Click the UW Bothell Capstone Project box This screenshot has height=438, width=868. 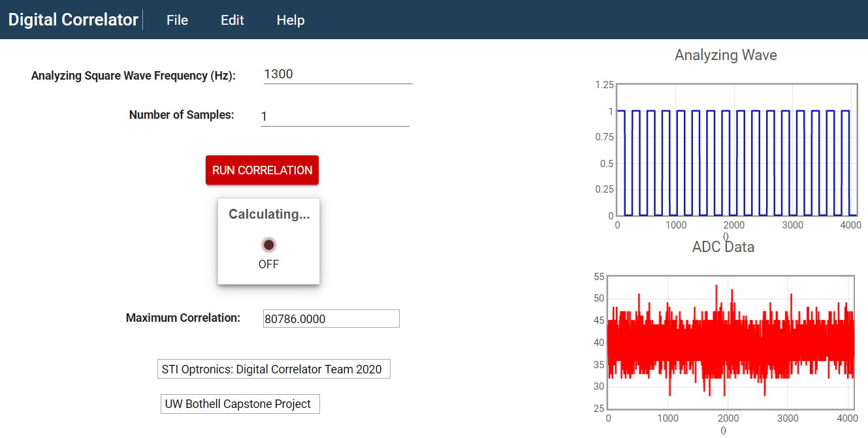coord(240,404)
